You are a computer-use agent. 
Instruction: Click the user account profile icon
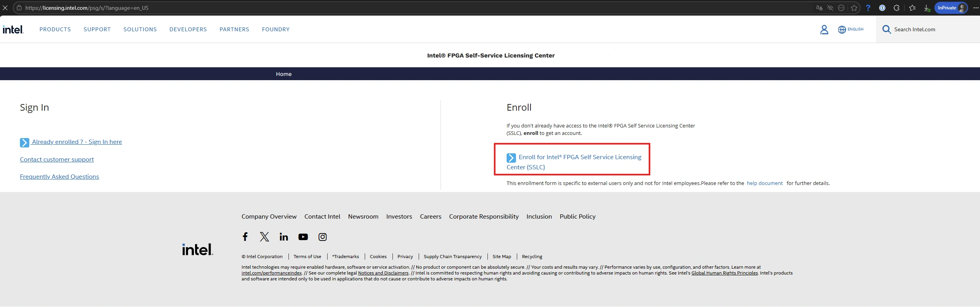click(824, 30)
